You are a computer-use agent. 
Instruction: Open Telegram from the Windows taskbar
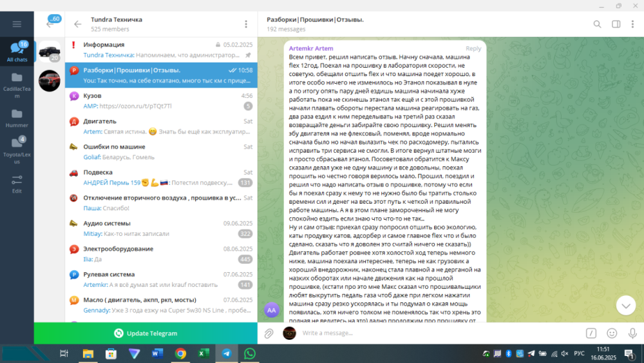point(226,353)
